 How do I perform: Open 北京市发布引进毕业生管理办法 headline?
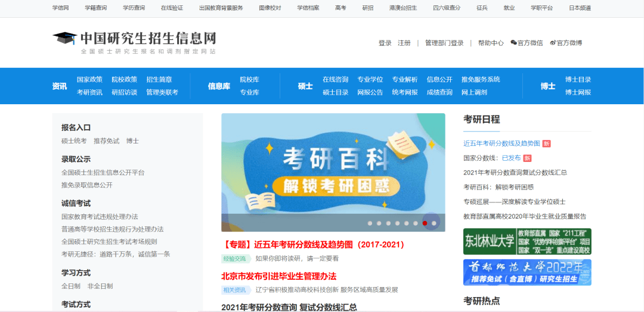tap(279, 276)
